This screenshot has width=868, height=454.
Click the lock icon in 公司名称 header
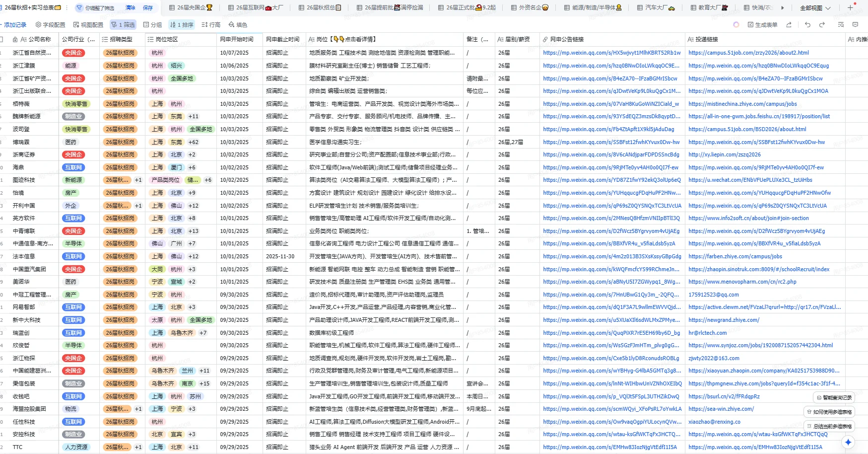[15, 39]
